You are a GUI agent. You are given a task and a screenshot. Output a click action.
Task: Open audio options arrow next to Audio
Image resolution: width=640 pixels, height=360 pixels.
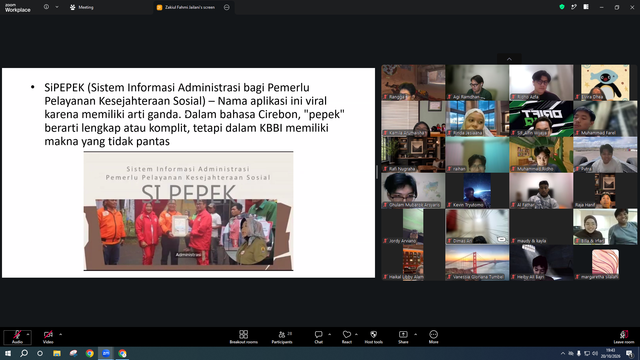pos(28,334)
